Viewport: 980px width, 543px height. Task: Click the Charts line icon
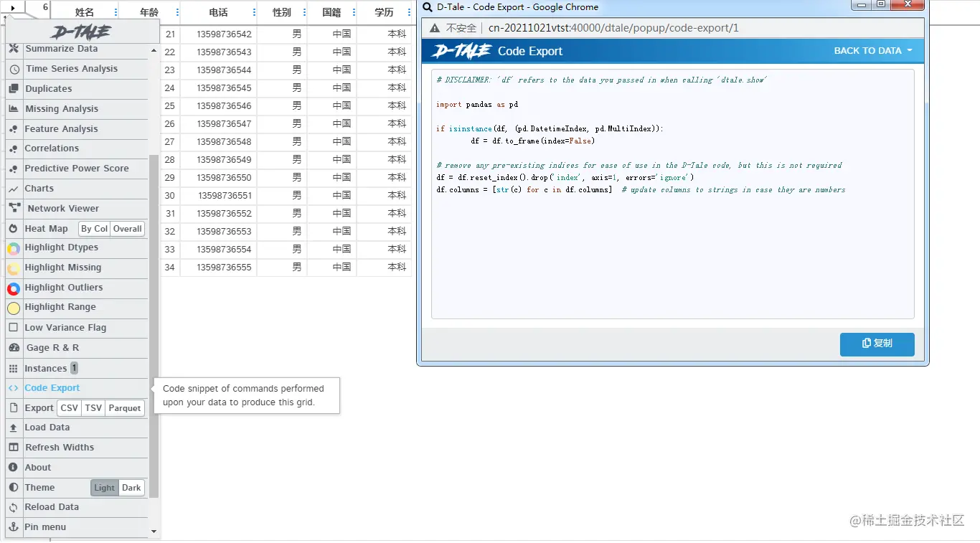click(13, 189)
